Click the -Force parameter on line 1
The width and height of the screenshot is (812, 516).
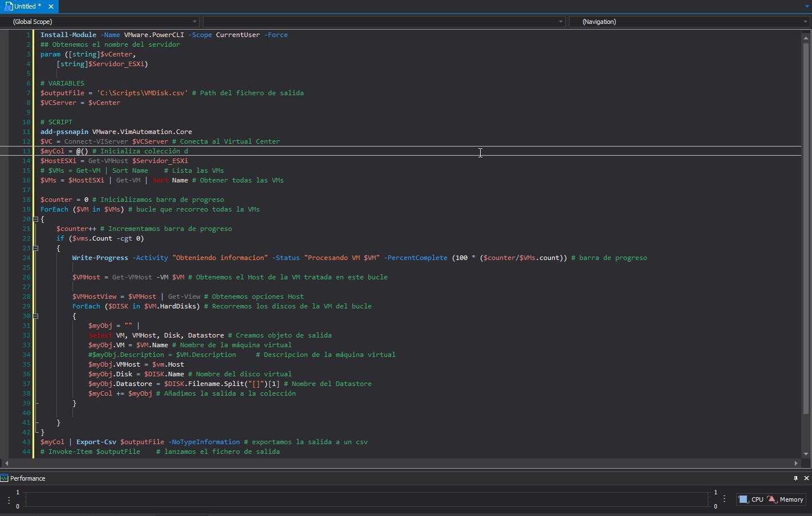tap(276, 35)
